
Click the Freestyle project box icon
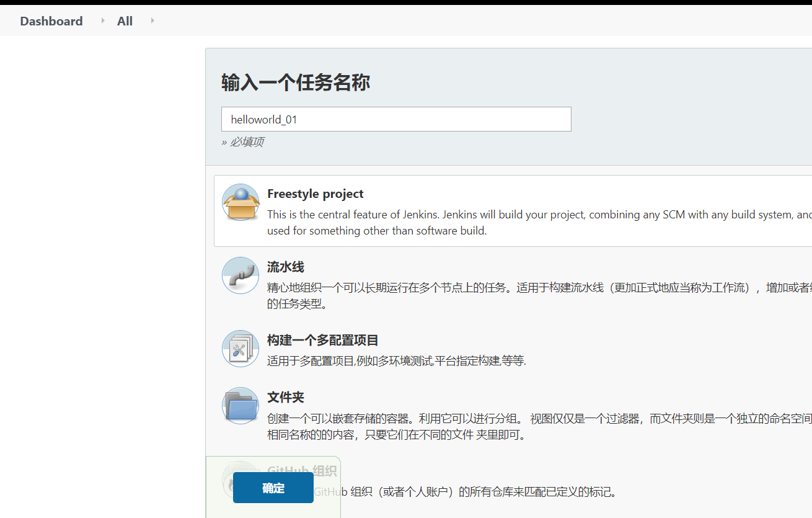pyautogui.click(x=241, y=202)
